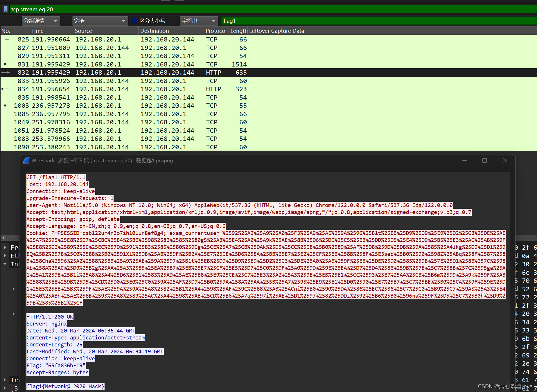
Task: Expand the Transmission Control Protocol node
Action: [x=5, y=380]
